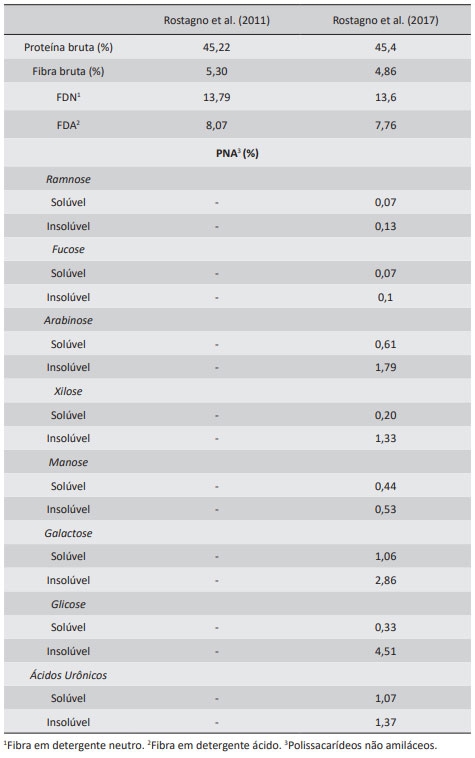Click the Fibra bruta (%) row label
The width and height of the screenshot is (475, 758).
68,71
